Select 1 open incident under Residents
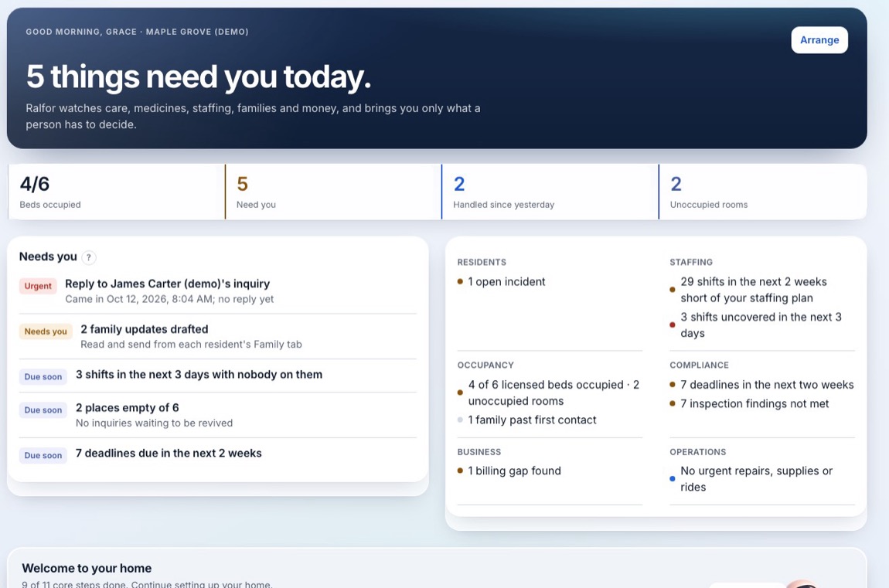Image resolution: width=889 pixels, height=588 pixels. point(506,281)
